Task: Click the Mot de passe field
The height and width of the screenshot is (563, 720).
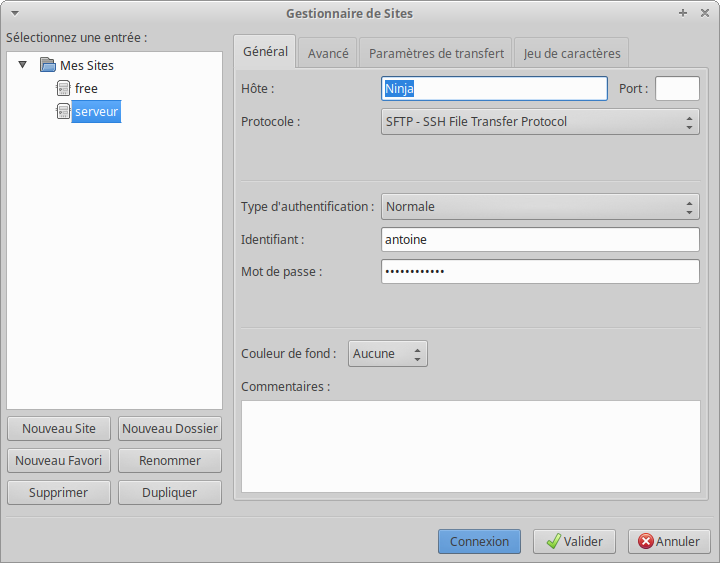Action: tap(540, 271)
